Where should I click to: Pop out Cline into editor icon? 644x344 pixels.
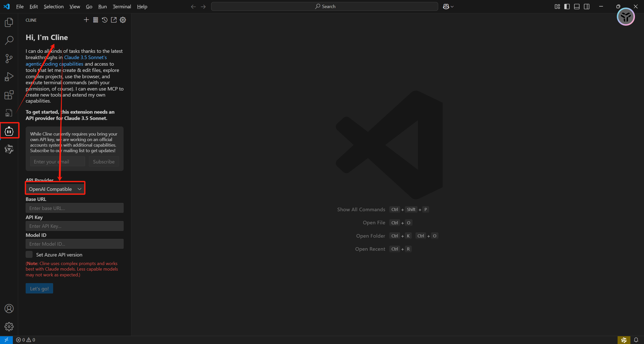click(x=114, y=20)
